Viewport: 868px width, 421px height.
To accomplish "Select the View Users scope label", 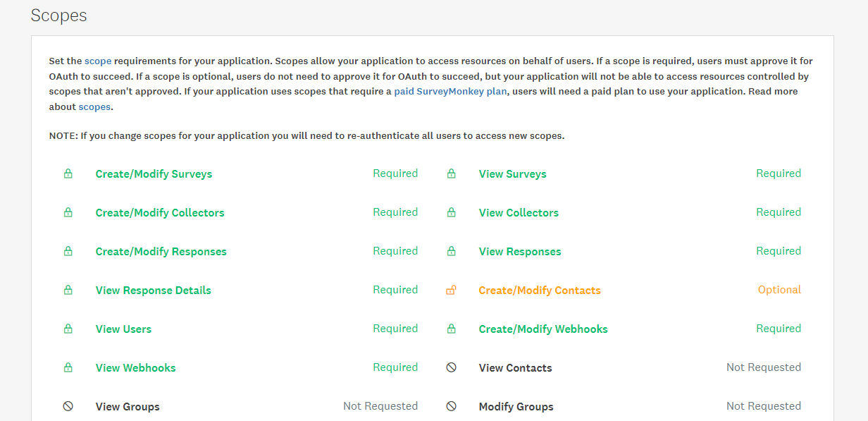I will [x=123, y=329].
